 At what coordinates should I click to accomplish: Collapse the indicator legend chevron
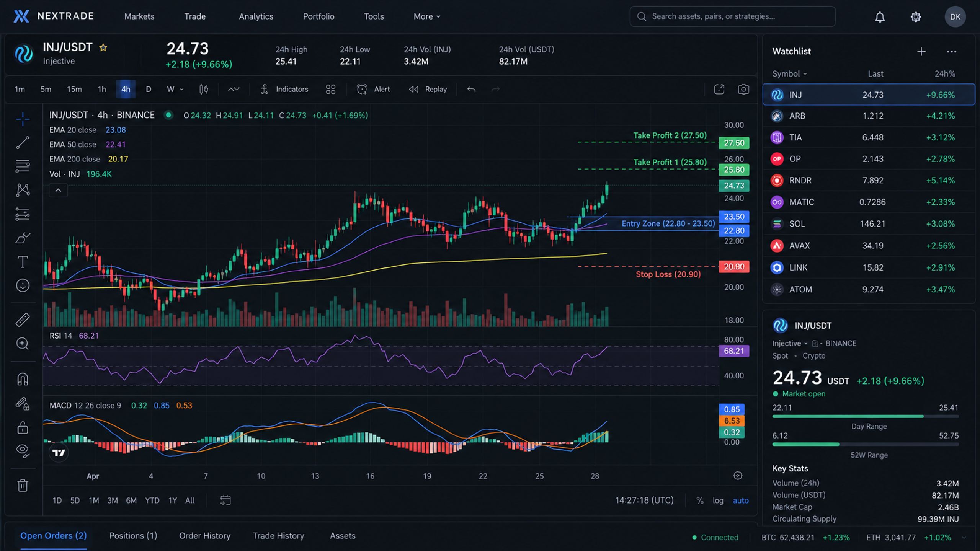(58, 190)
